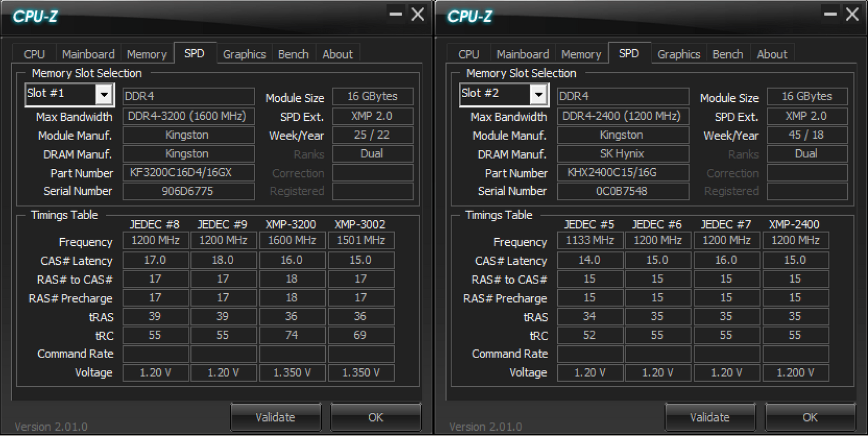
Task: Click the tRAS value 34 cell
Action: 590,316
